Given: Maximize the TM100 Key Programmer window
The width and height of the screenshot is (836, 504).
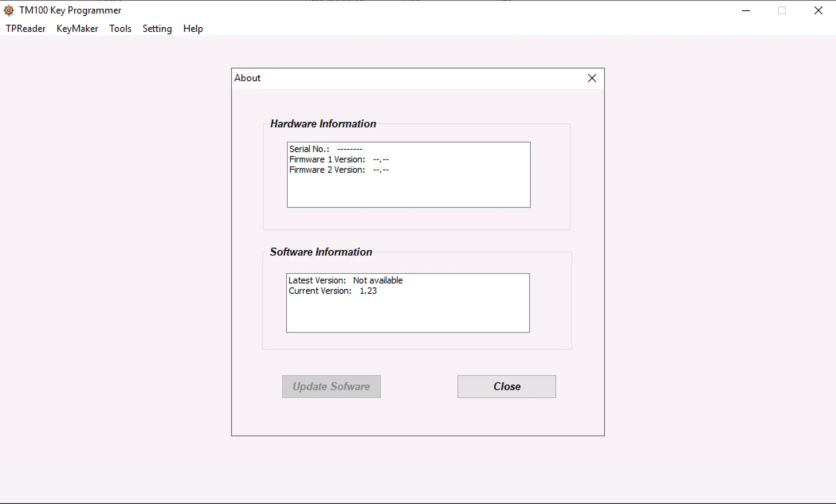Looking at the screenshot, I should (x=782, y=10).
